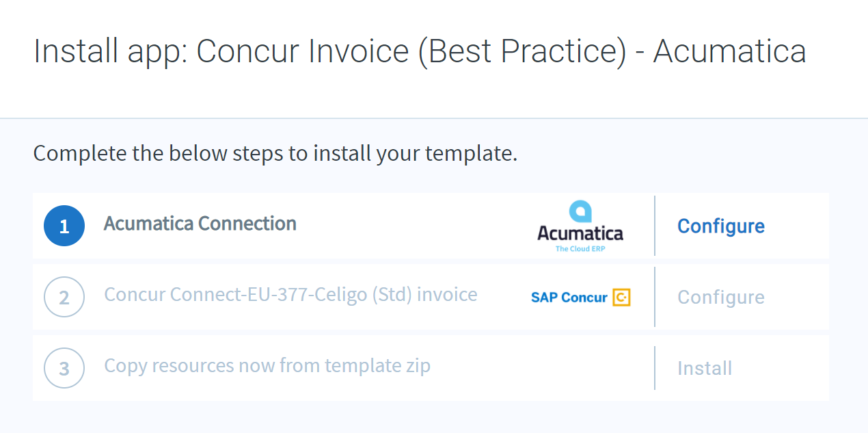Image resolution: width=868 pixels, height=433 pixels.
Task: Click the Install app page title
Action: click(x=420, y=51)
